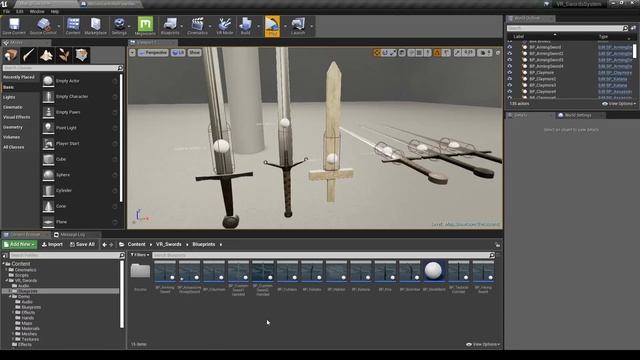Click the camera speed icon in the viewport
This screenshot has width=640, height=360.
coord(484,53)
